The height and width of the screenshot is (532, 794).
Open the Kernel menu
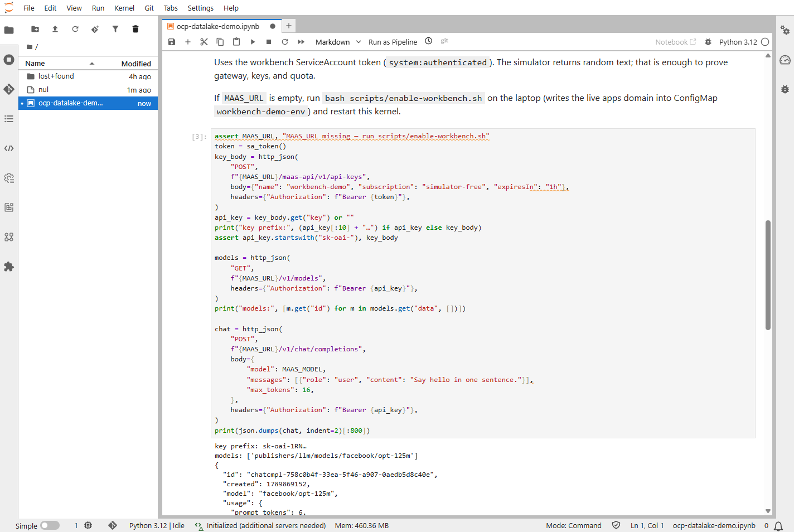pos(124,8)
